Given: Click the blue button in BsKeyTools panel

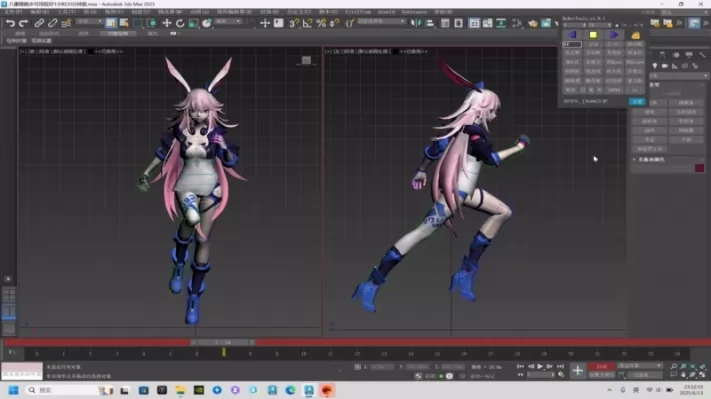Looking at the screenshot, I should point(637,101).
